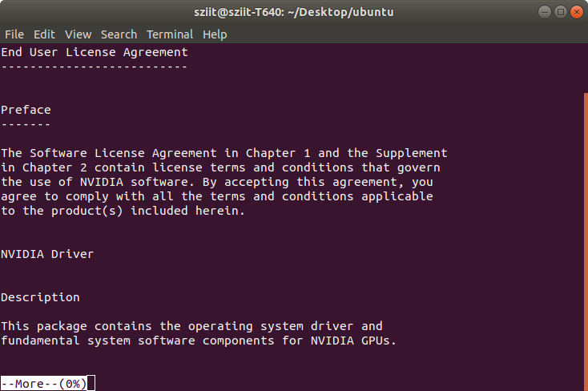Click the 'End User License Agreement' heading

(94, 52)
